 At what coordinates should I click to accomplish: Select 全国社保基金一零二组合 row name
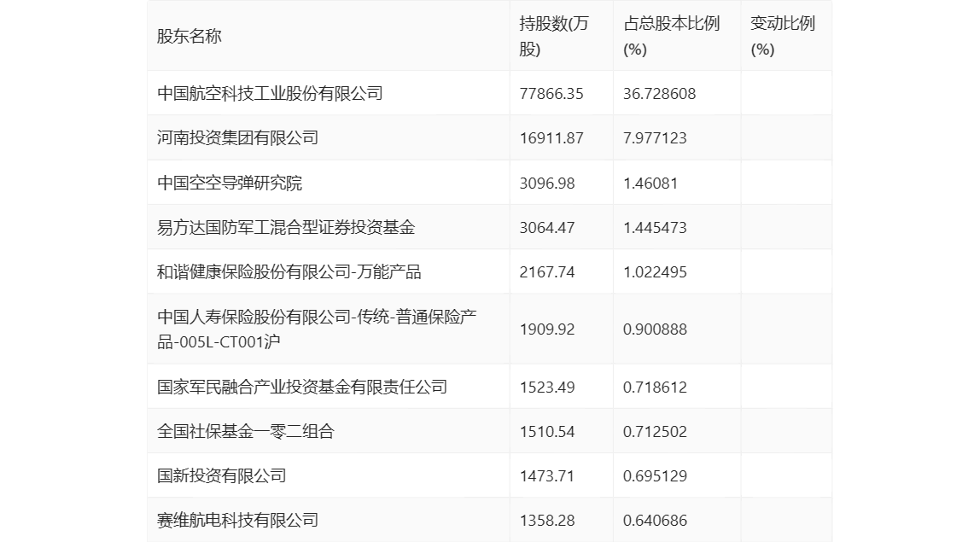(x=246, y=431)
